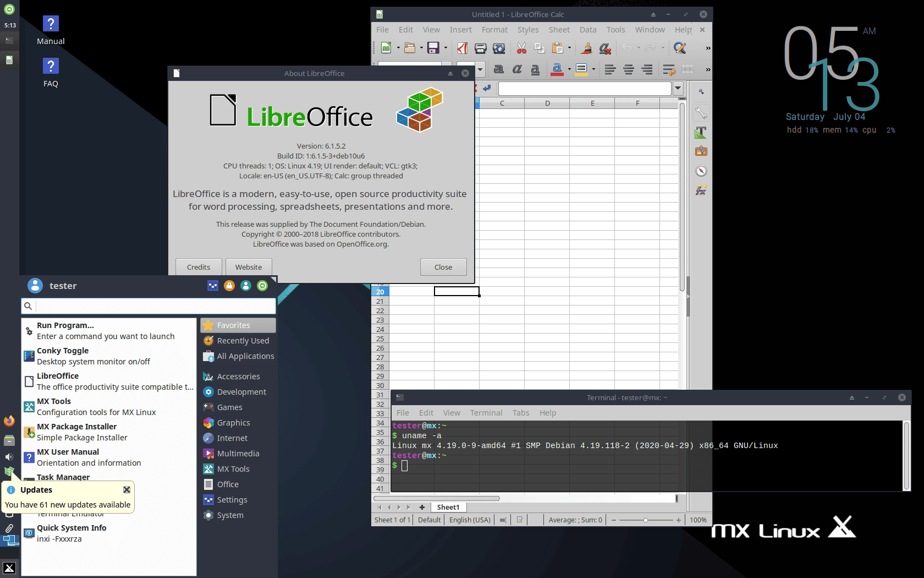This screenshot has width=924, height=578.
Task: Toggle the Navigator compass sidebar deck
Action: point(701,171)
